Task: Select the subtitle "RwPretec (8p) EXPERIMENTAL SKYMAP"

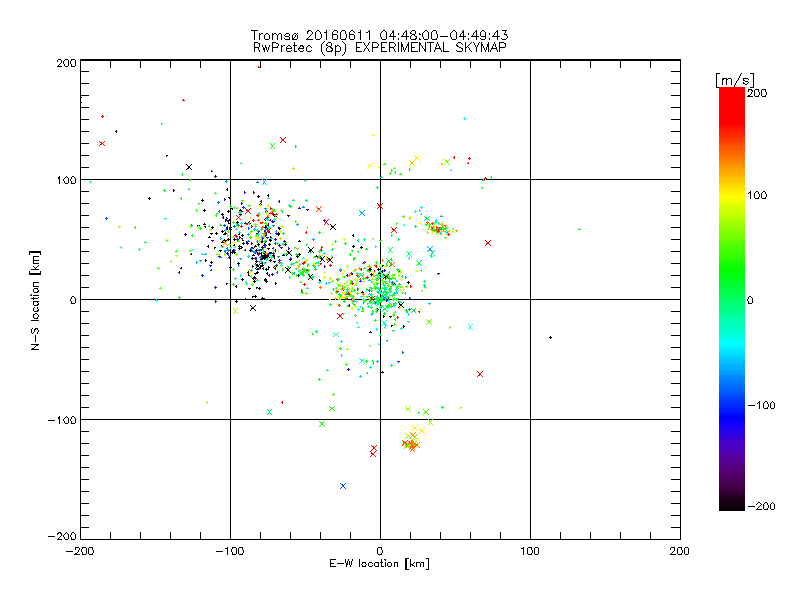Action: tap(380, 48)
